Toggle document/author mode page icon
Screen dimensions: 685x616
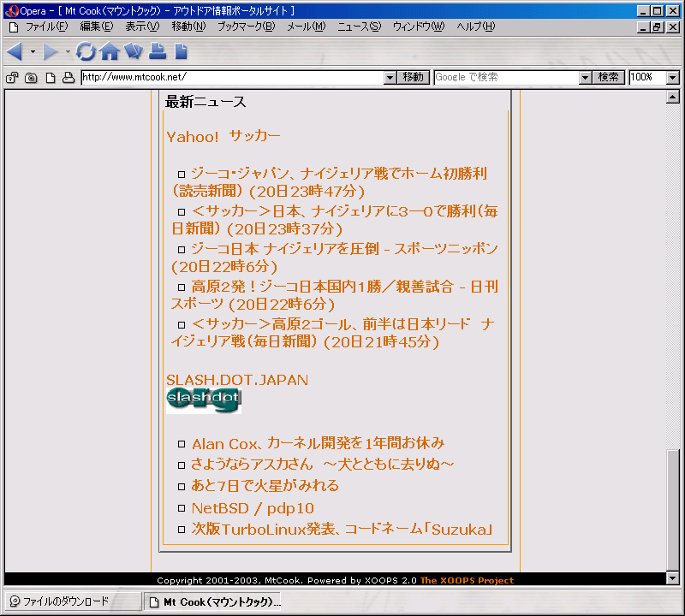[51, 78]
